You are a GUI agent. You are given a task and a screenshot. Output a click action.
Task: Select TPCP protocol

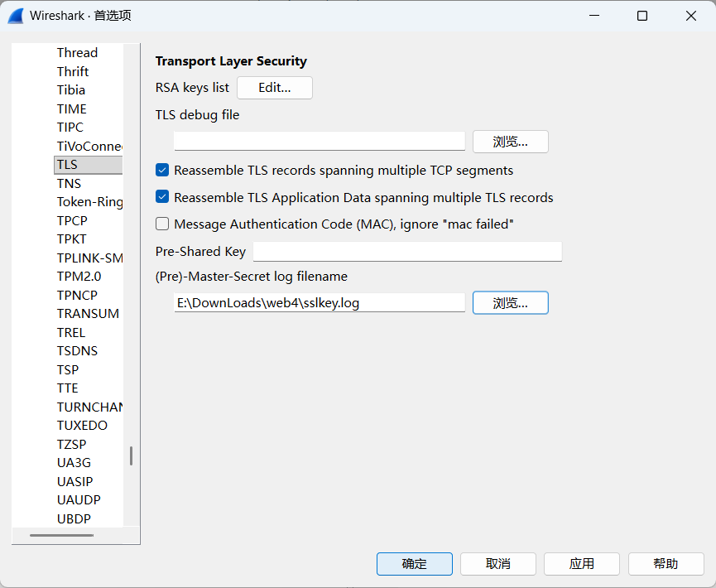click(x=72, y=220)
